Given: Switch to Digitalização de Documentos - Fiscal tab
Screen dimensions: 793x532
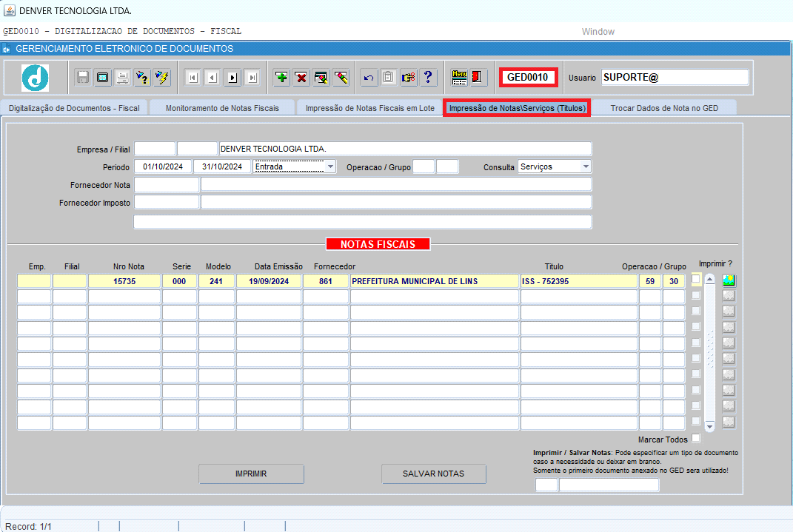Looking at the screenshot, I should point(74,108).
